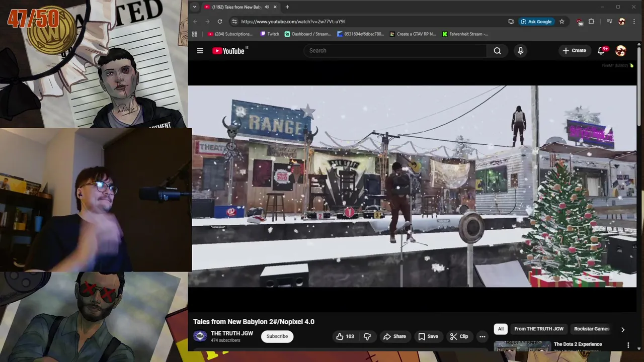Click the Clip button
This screenshot has width=644, height=362.
pyautogui.click(x=459, y=336)
